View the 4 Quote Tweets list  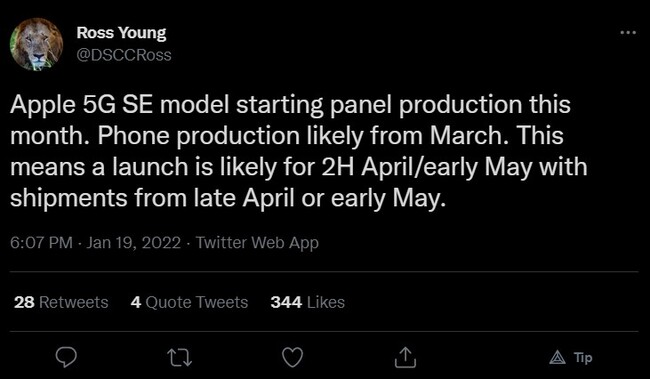point(189,302)
